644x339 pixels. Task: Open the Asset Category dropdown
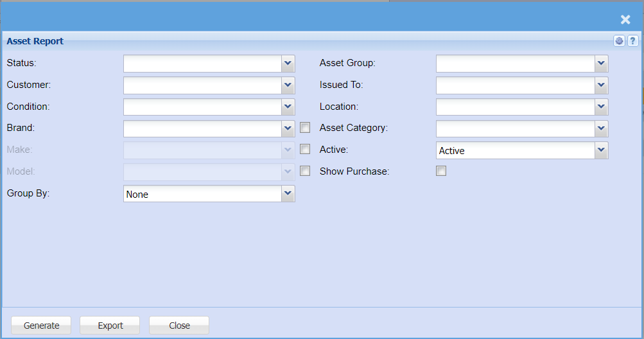pyautogui.click(x=601, y=129)
